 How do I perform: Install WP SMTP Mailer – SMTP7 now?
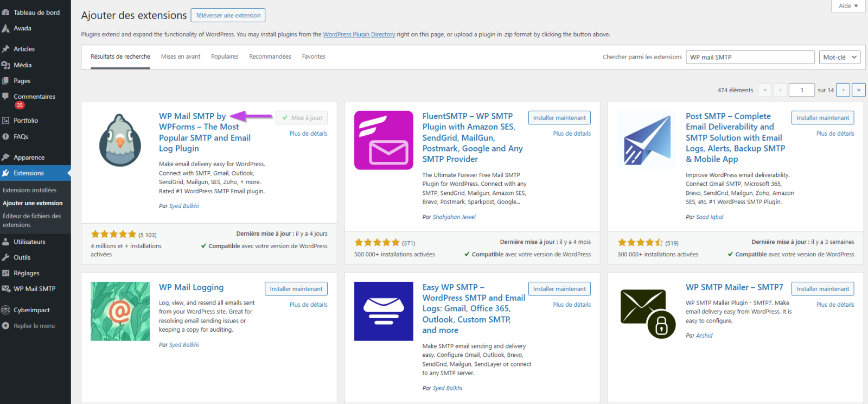coord(823,289)
